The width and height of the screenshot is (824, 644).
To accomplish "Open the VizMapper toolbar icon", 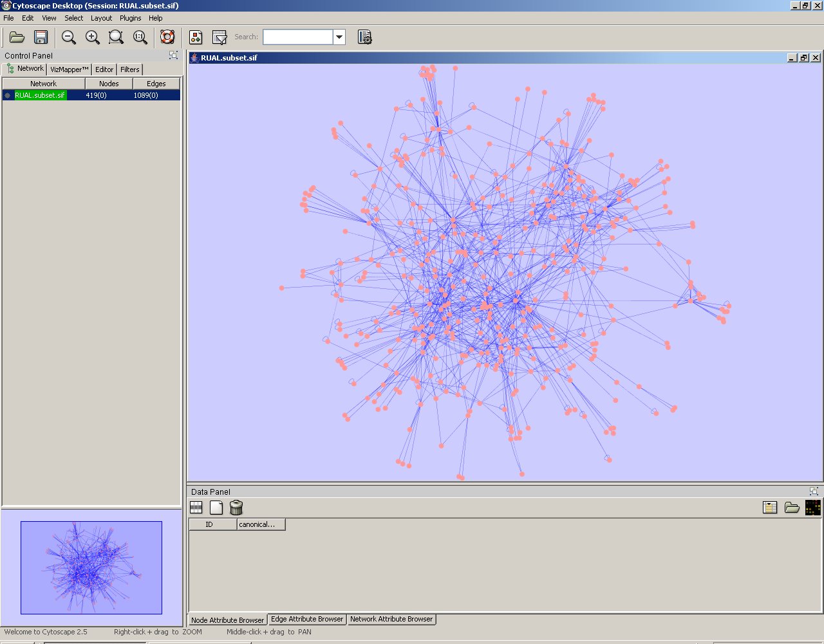I will click(x=196, y=37).
